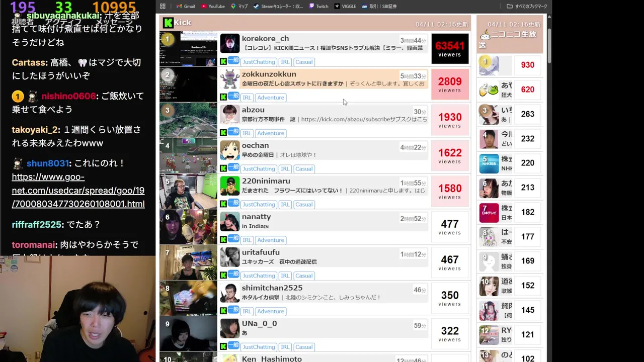Select JustChatting tag on oechan row
This screenshot has height=362, width=644.
pos(259,169)
